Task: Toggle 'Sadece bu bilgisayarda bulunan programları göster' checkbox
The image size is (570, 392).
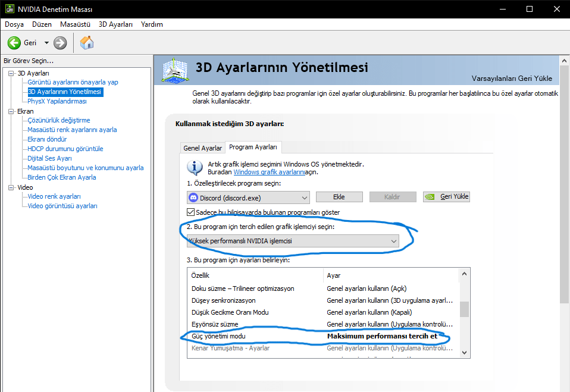Action: coord(190,212)
